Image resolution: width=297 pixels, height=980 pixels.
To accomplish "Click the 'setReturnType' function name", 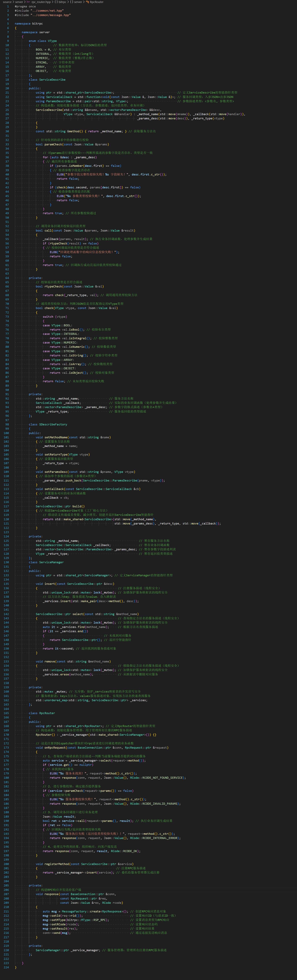I will point(56,454).
